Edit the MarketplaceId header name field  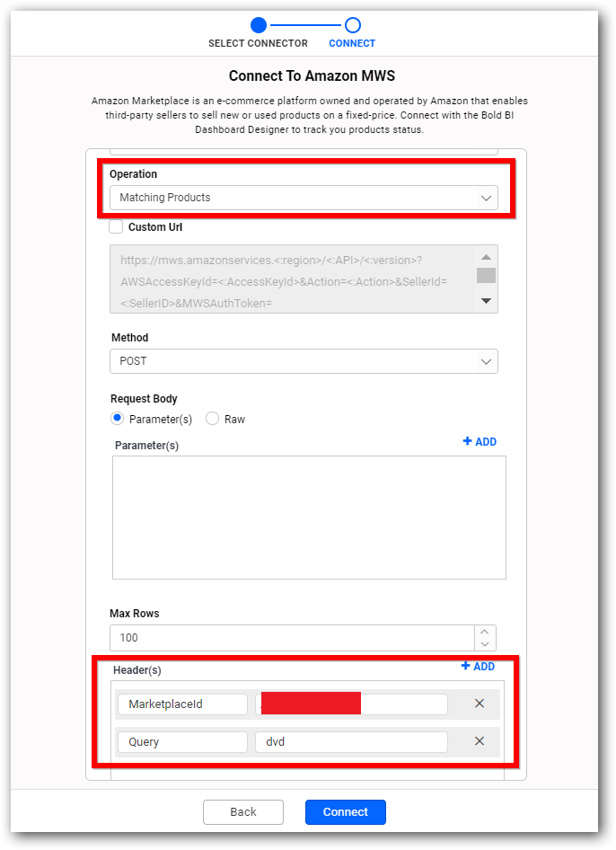(182, 704)
